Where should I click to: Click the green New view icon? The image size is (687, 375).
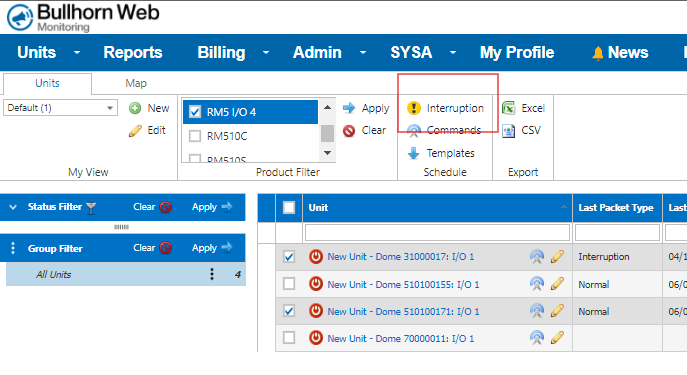135,108
